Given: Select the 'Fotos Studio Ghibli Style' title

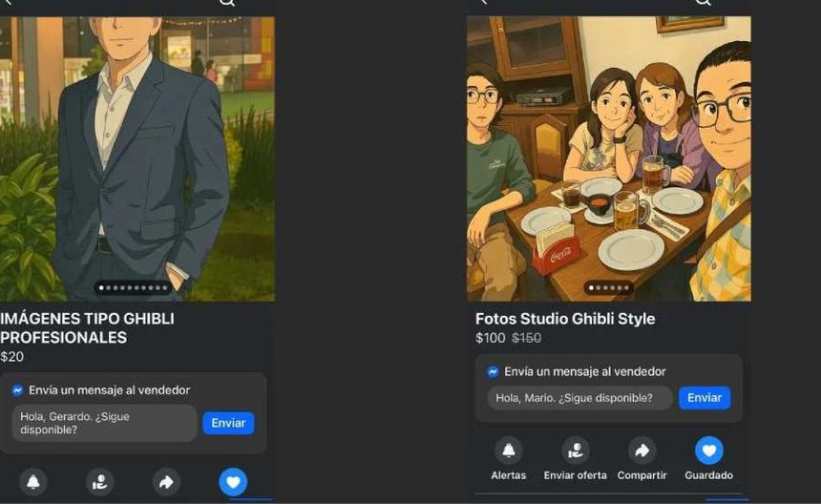Looking at the screenshot, I should 565,319.
